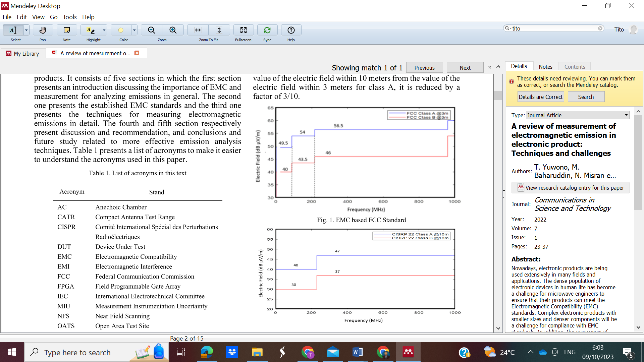Click the zoom in magnifier

coord(173,30)
